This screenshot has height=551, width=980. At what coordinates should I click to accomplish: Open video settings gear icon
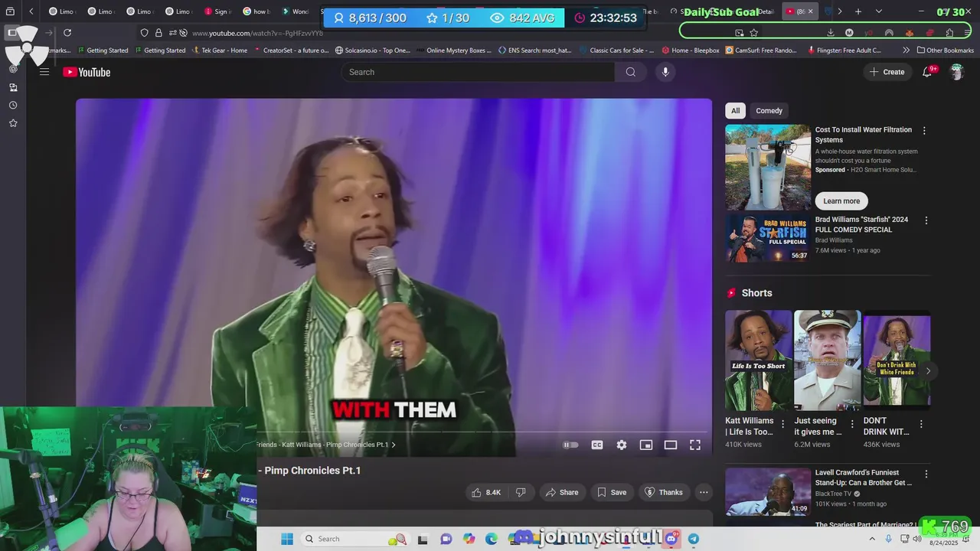pyautogui.click(x=622, y=445)
